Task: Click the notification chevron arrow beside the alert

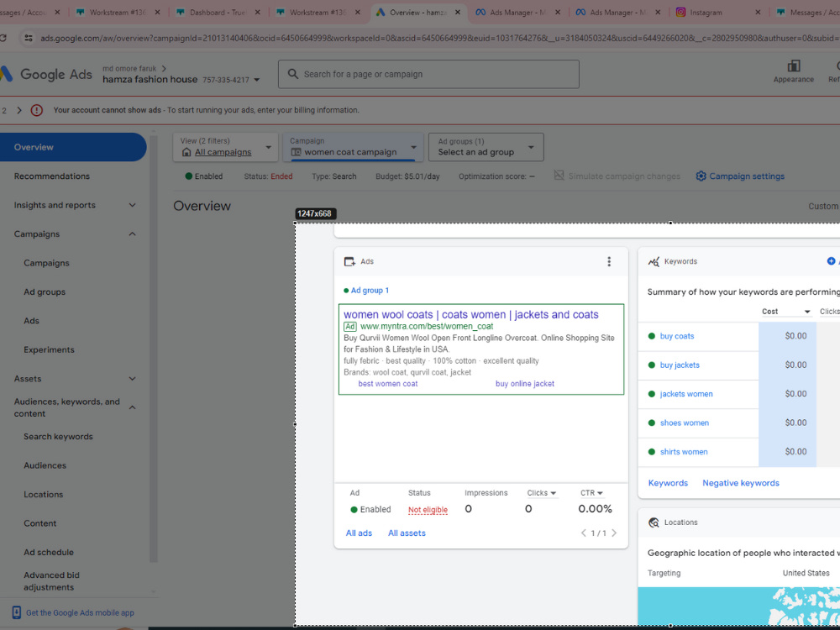Action: (19, 110)
